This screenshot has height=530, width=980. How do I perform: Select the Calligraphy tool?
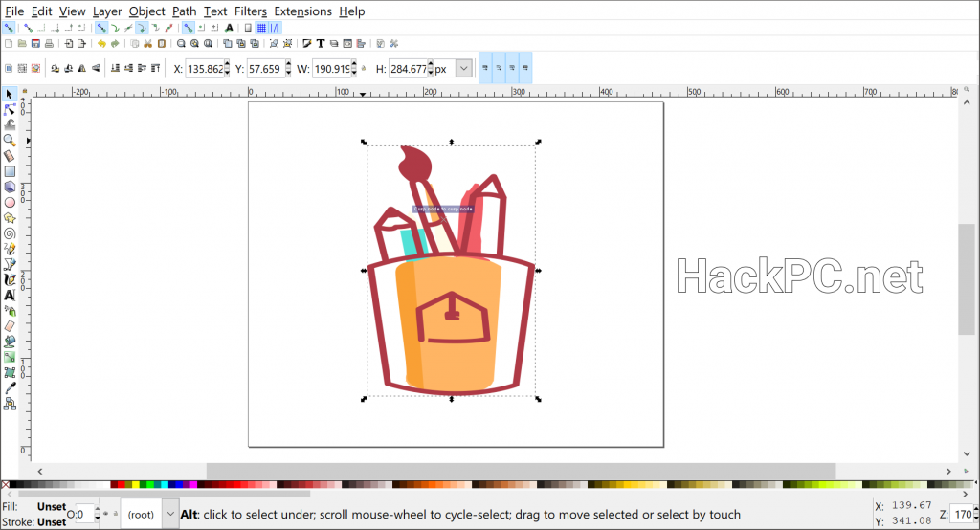pyautogui.click(x=10, y=279)
